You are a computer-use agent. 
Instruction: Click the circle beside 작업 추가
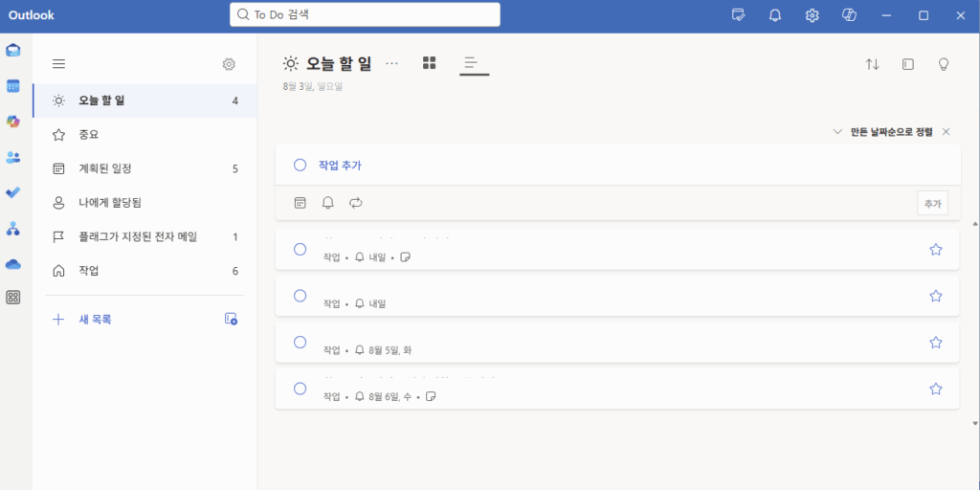click(x=300, y=165)
